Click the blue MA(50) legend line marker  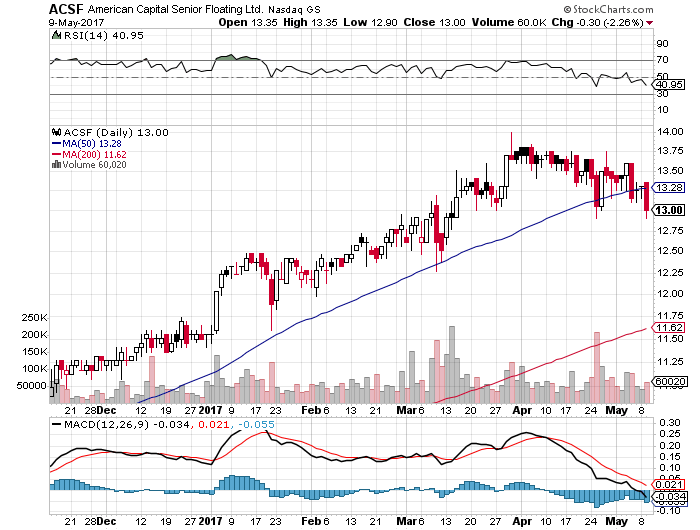point(56,143)
